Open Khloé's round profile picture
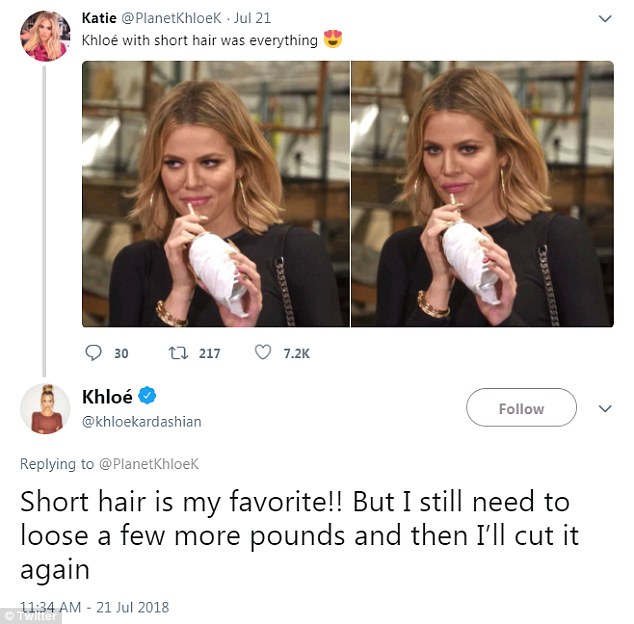Viewport: 634px width, 624px height. (45, 409)
